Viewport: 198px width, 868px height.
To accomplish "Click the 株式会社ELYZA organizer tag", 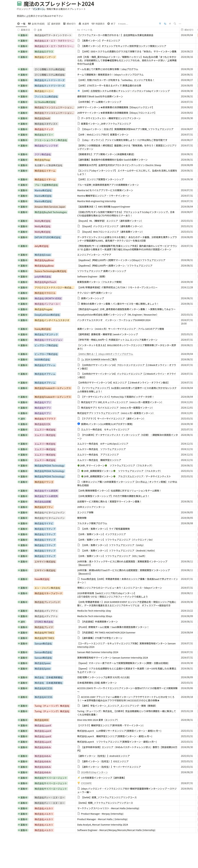I will [42, 424].
